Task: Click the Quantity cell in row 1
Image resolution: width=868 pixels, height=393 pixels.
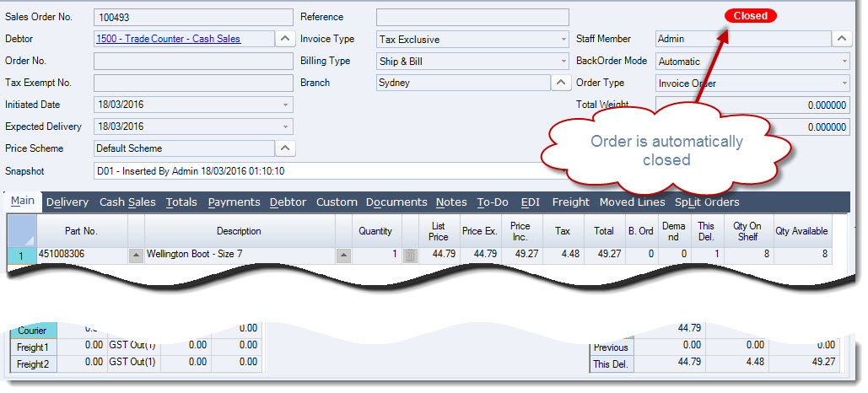Action: tap(375, 256)
